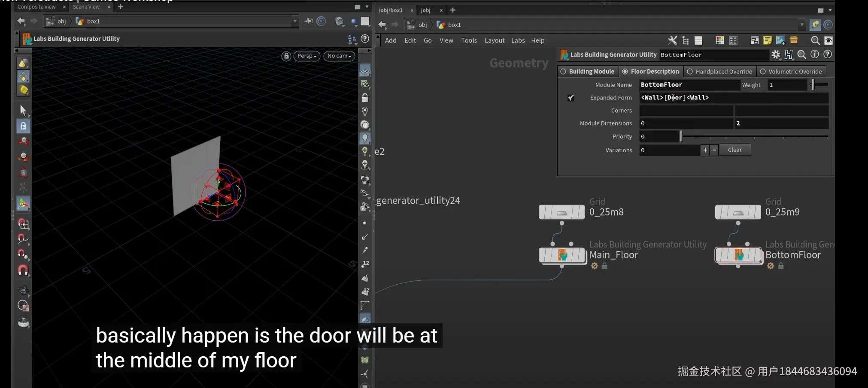Toggle the viewport camera lock icon
Image resolution: width=868 pixels, height=388 pixels.
point(286,56)
